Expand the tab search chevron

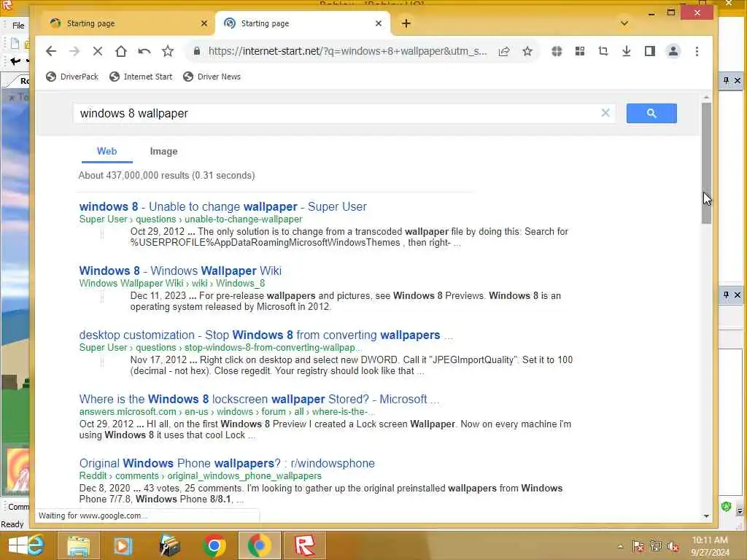point(624,23)
